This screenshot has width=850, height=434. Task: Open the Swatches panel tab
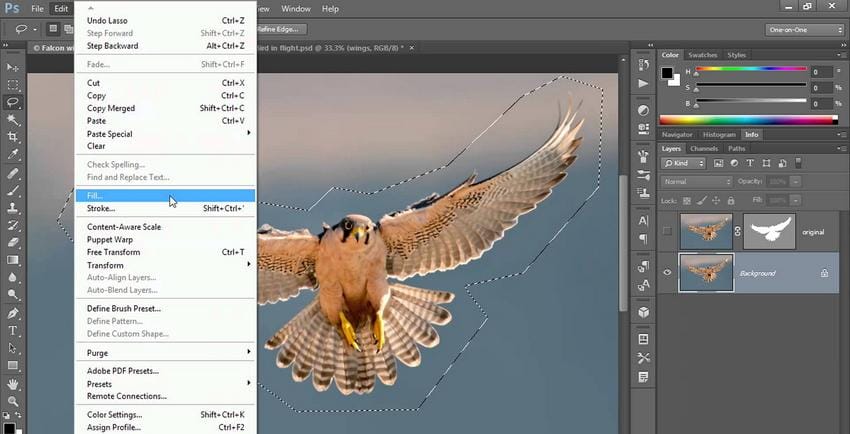pyautogui.click(x=703, y=55)
